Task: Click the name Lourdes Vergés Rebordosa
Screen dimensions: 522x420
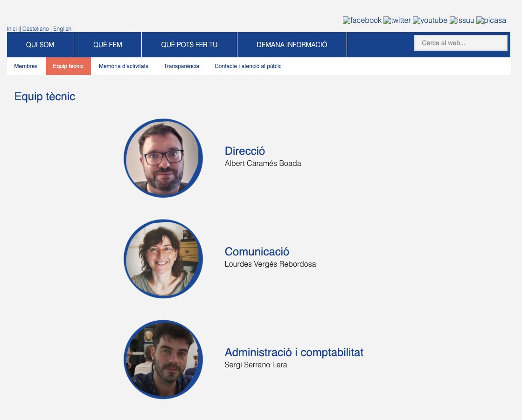Action: pyautogui.click(x=270, y=264)
